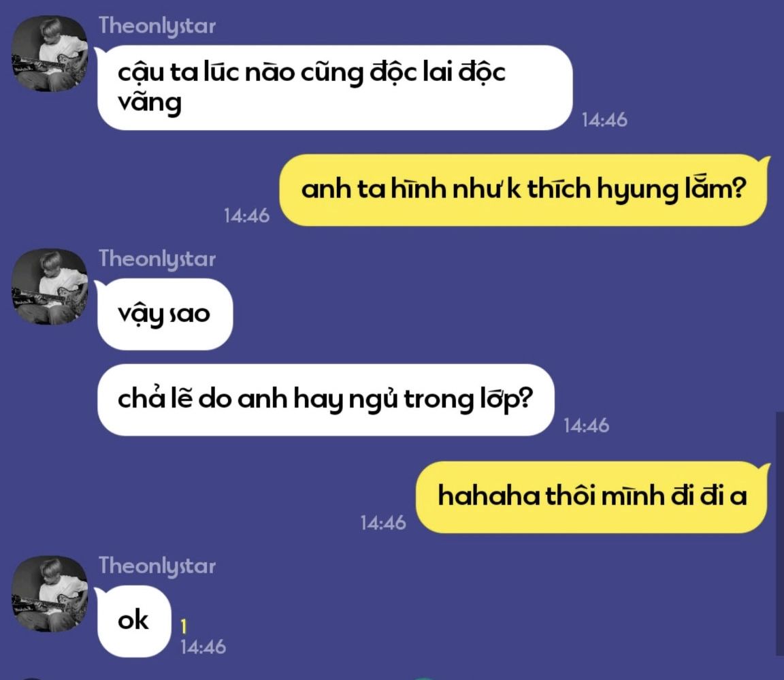This screenshot has width=784, height=680.
Task: Tap Theonlystar's avatar next to 'vậy sao'
Action: pyautogui.click(x=50, y=287)
